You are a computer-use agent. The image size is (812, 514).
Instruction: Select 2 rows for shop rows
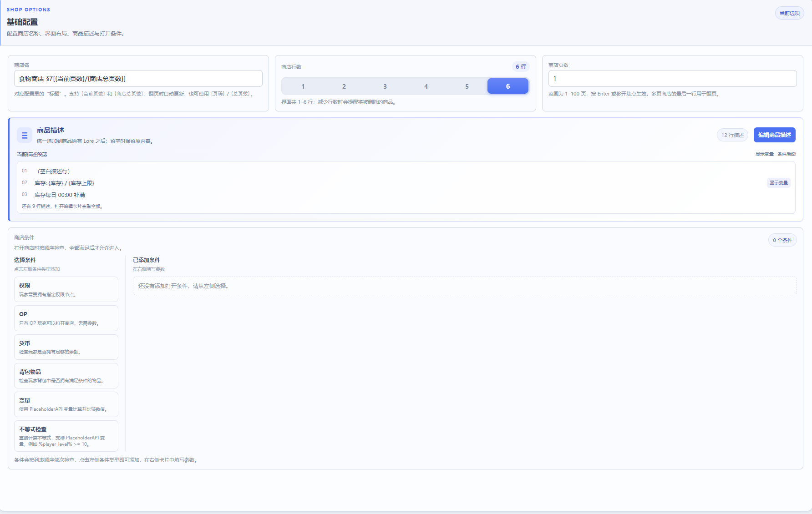[x=344, y=86]
